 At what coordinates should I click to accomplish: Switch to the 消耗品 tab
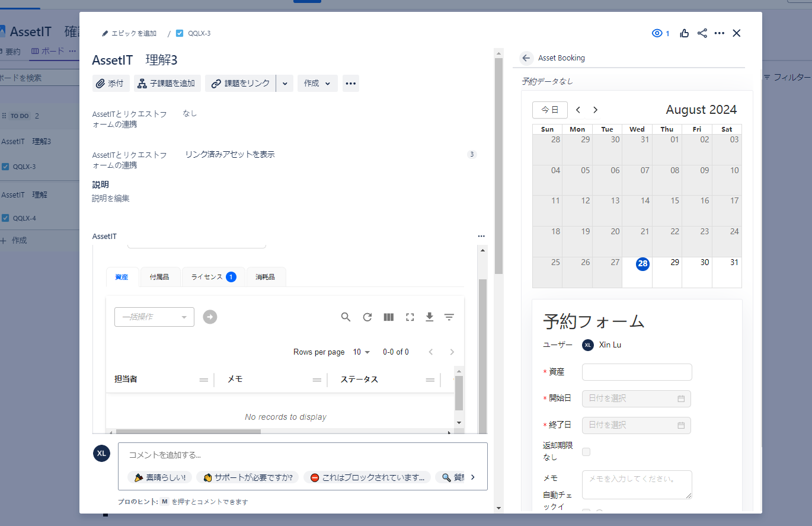click(266, 276)
